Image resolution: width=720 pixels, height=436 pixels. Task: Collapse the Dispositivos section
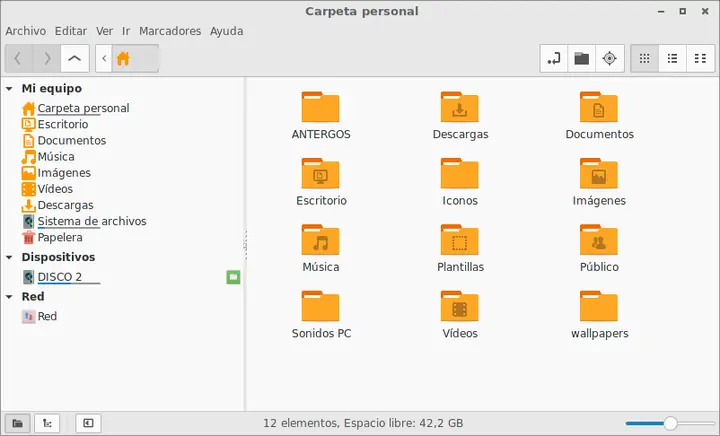[x=9, y=257]
